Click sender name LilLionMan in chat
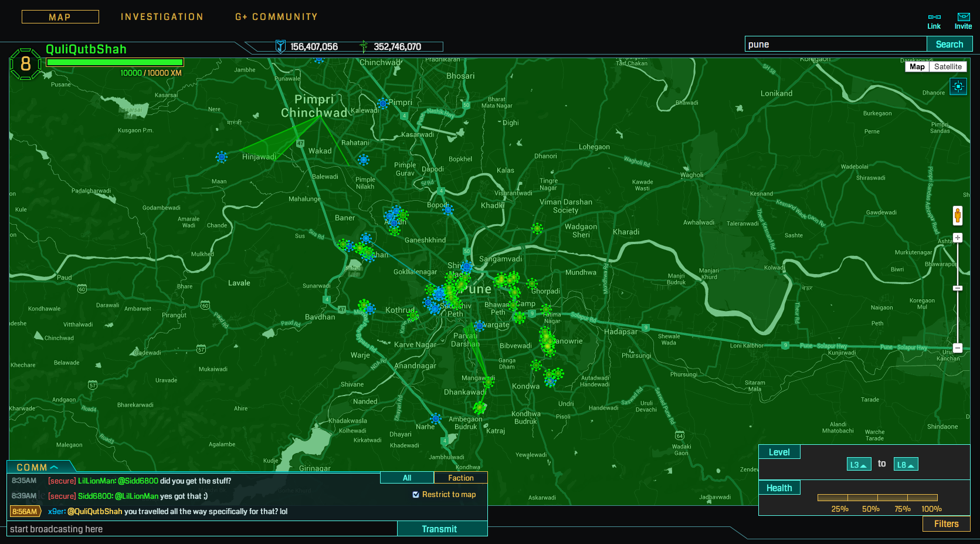Image resolution: width=980 pixels, height=544 pixels. click(x=97, y=481)
